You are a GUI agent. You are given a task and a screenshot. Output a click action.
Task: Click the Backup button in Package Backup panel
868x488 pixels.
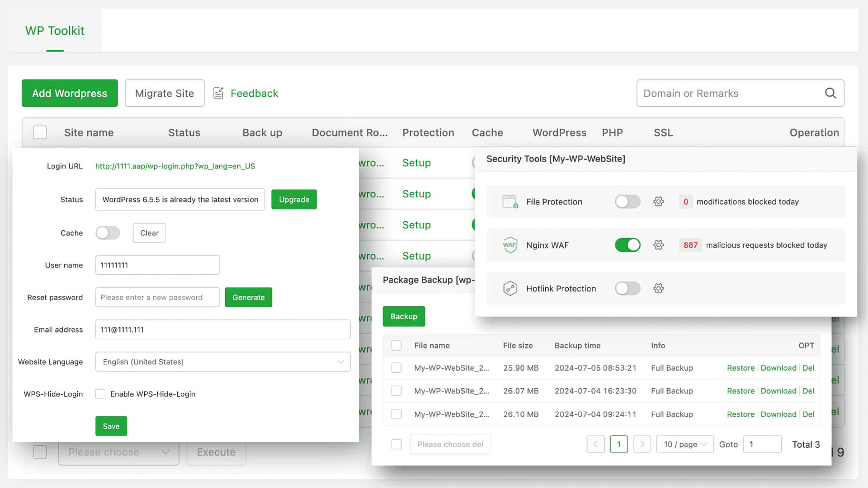(404, 316)
